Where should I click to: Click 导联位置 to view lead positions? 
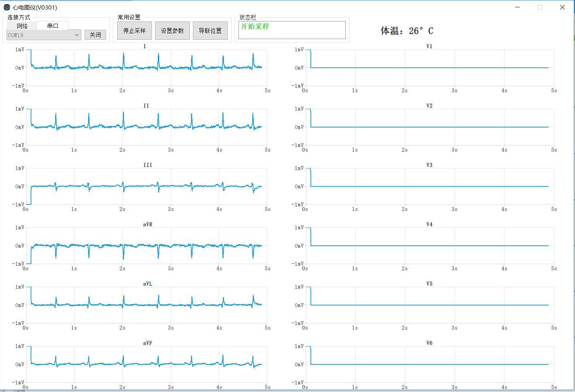pos(211,31)
